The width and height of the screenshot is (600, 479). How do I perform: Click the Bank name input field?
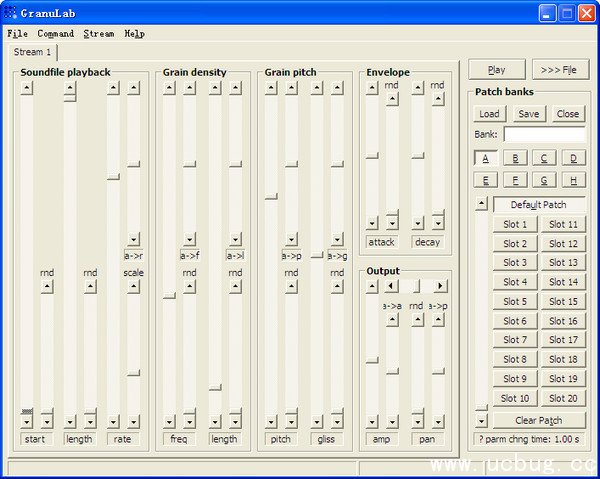pos(544,134)
